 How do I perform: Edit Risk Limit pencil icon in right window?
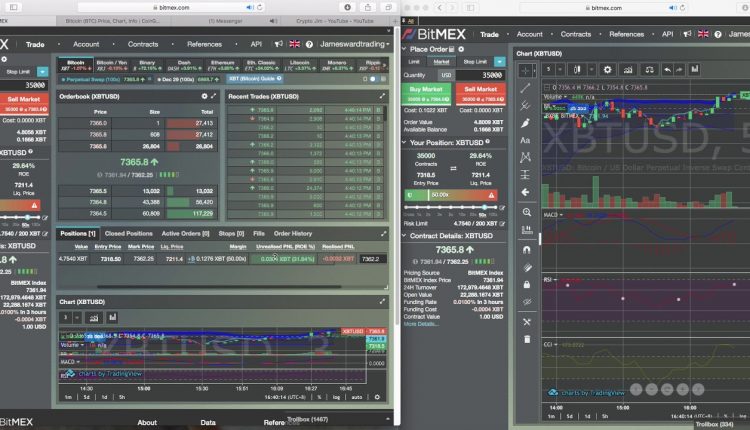coord(502,223)
